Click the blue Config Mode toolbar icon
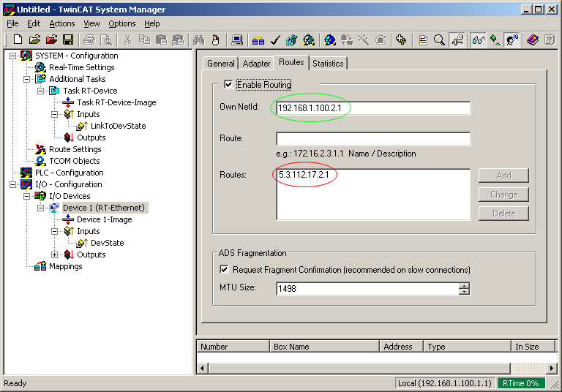This screenshot has width=562, height=392. [x=330, y=39]
